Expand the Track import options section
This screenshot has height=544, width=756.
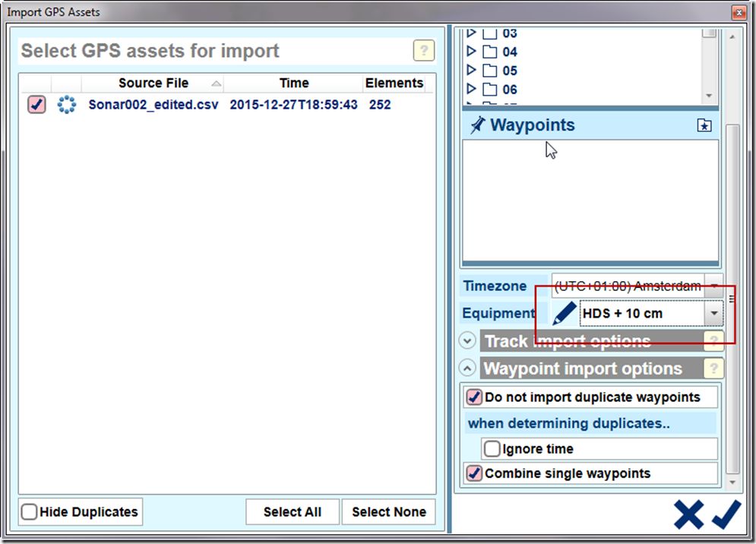tap(468, 341)
